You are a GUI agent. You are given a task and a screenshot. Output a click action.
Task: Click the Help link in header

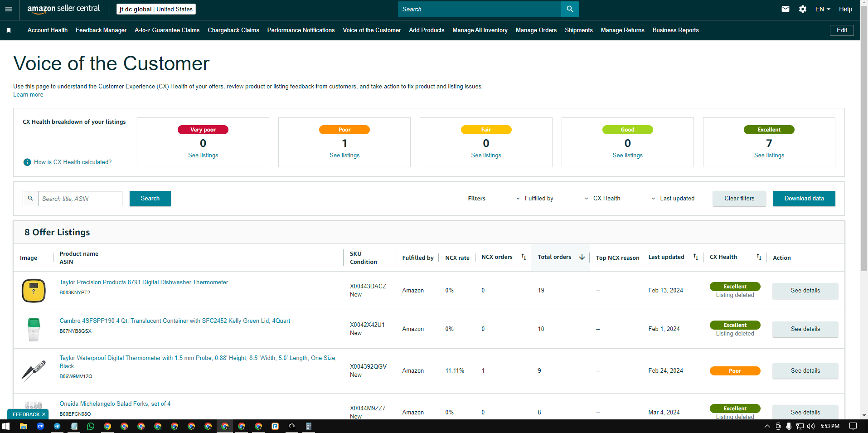coord(845,9)
